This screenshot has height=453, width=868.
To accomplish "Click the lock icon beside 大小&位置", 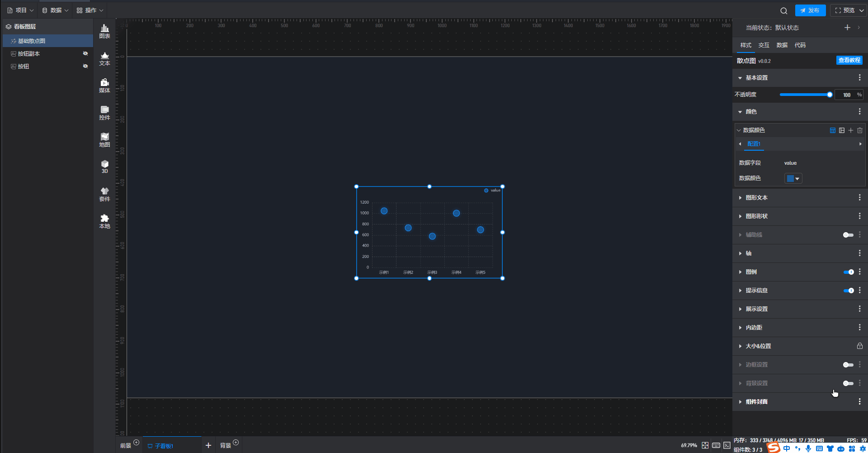I will (x=859, y=346).
